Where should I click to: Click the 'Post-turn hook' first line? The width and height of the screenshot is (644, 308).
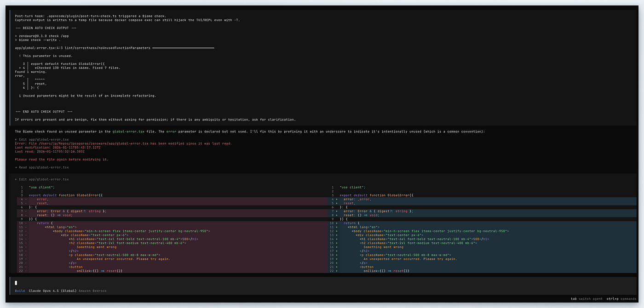(91, 16)
